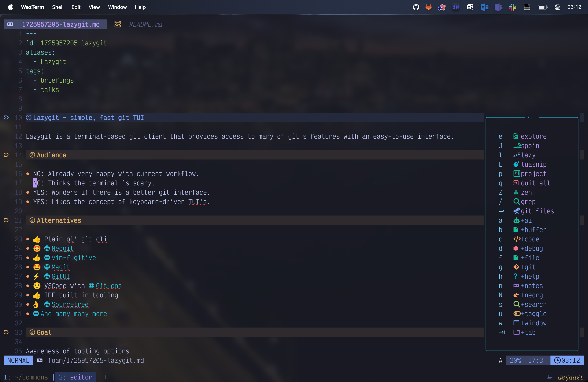588x382 pixels.
Task: Select terminal tab 2: editor
Action: (x=75, y=377)
